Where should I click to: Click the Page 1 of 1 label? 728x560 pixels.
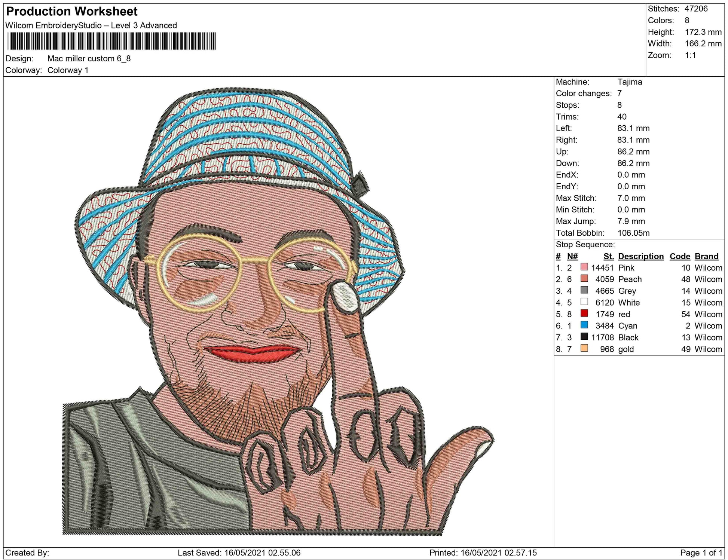click(701, 553)
